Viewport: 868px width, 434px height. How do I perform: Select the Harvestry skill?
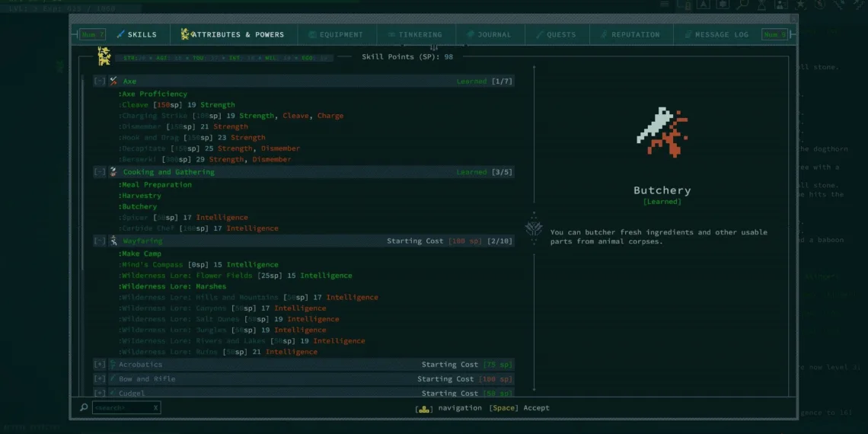[139, 196]
